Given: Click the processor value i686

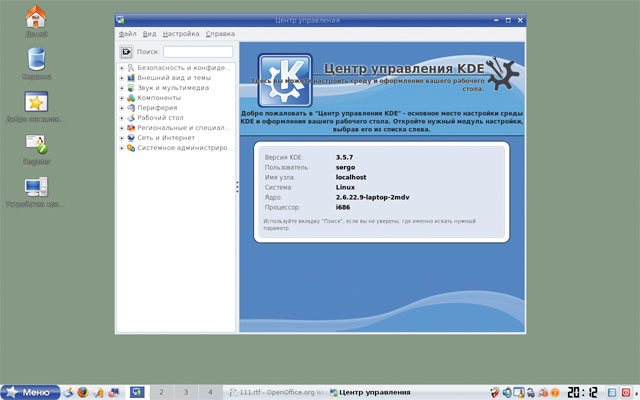Looking at the screenshot, I should (x=343, y=207).
